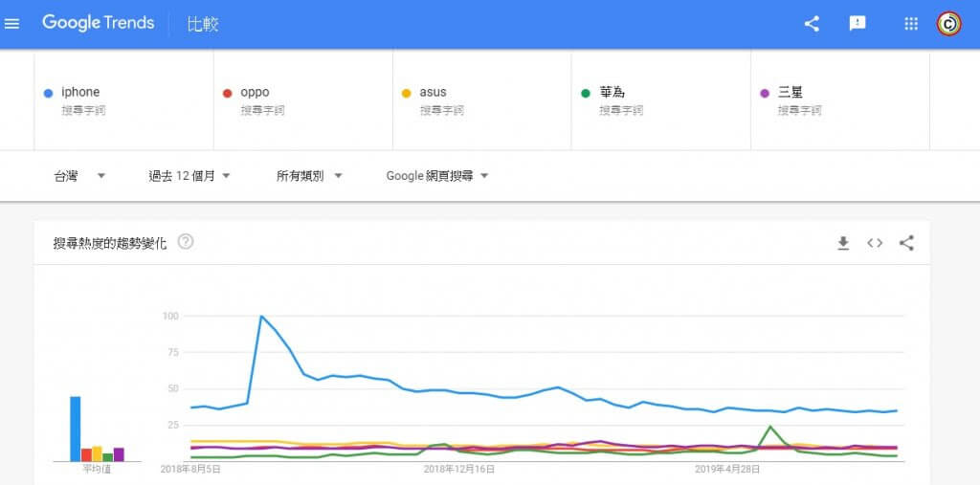Open the hamburger main menu
980x485 pixels.
(12, 24)
